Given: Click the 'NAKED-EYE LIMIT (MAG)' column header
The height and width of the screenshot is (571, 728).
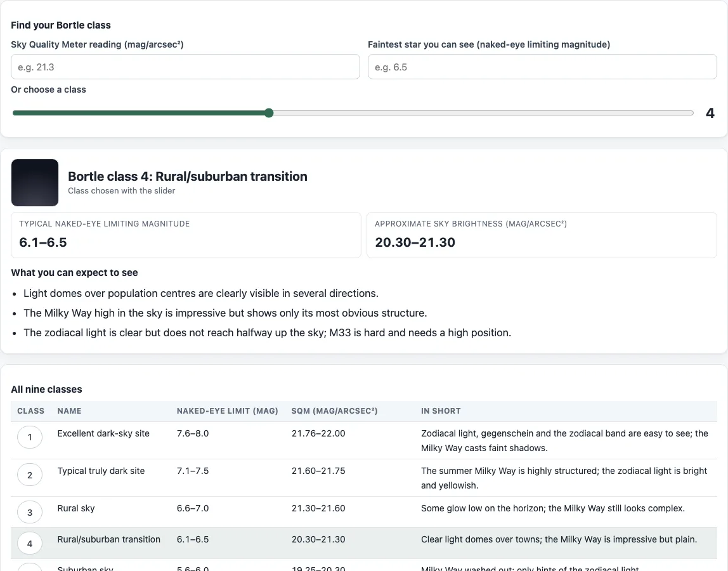Looking at the screenshot, I should (x=228, y=411).
